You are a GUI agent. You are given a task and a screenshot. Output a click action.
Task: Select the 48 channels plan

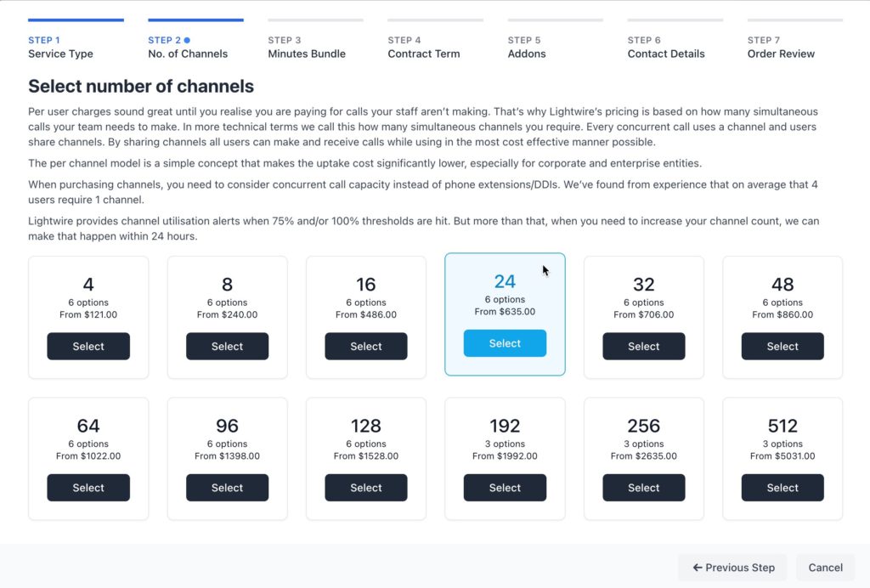[782, 346]
